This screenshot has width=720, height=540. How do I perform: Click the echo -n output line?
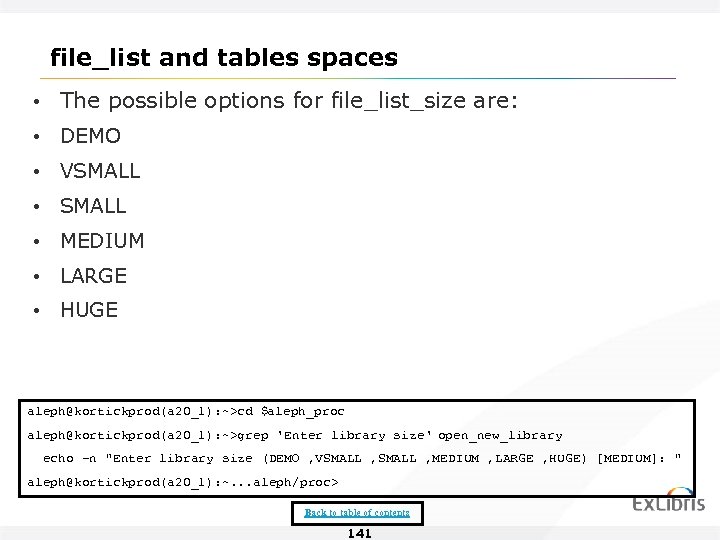[361, 458]
